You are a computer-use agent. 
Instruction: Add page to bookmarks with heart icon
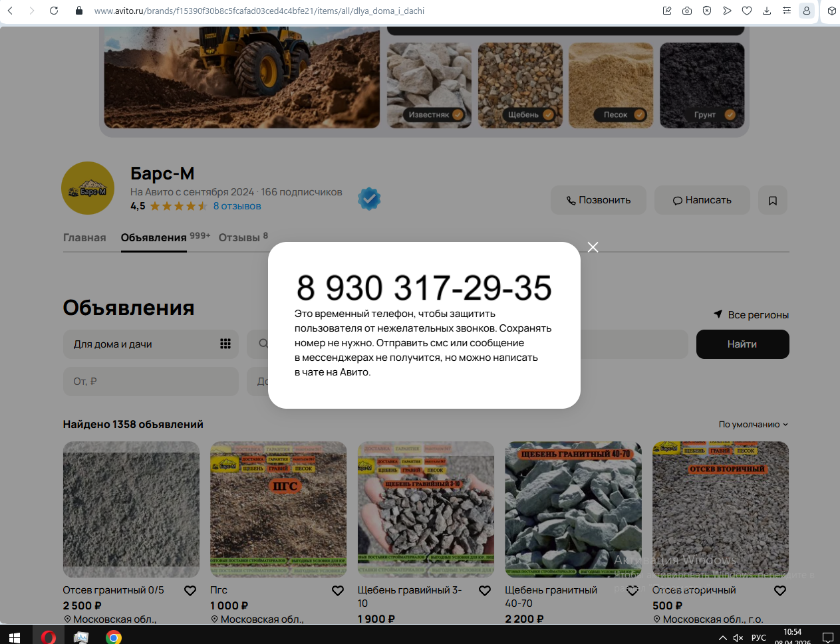click(x=747, y=11)
